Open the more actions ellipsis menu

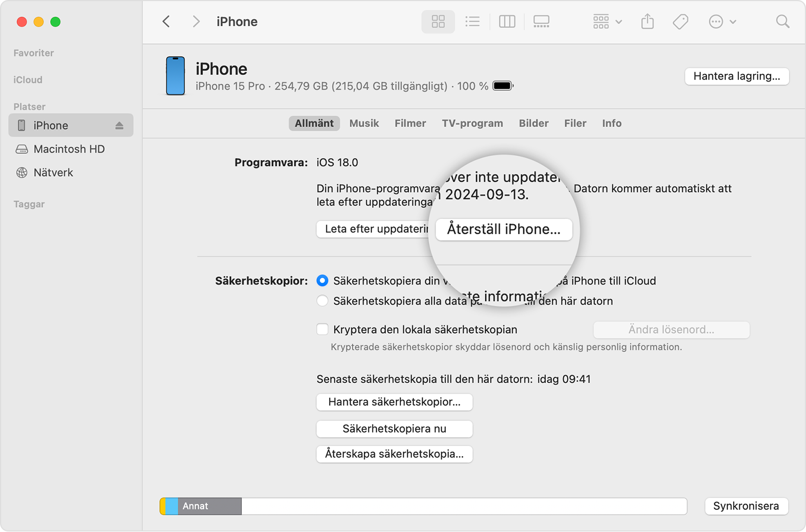pos(722,22)
